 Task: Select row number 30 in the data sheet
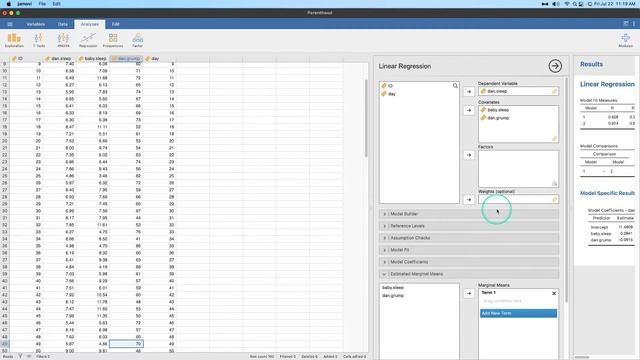(x=5, y=211)
